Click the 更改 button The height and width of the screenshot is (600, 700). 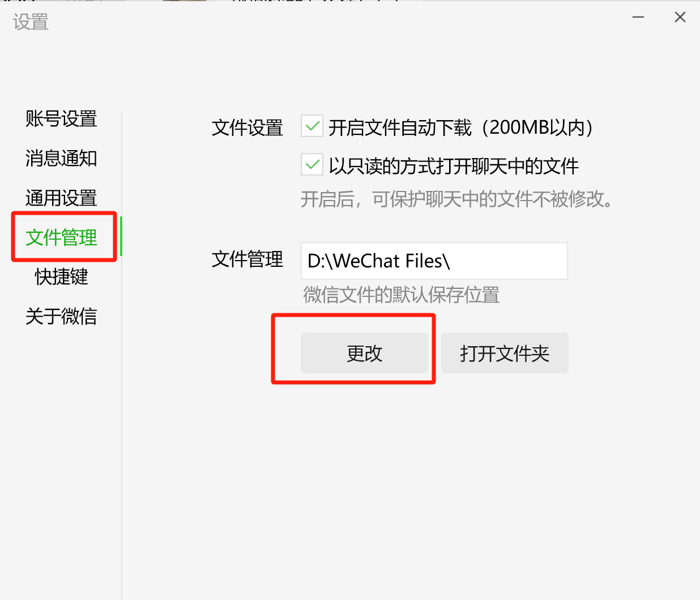coord(364,353)
